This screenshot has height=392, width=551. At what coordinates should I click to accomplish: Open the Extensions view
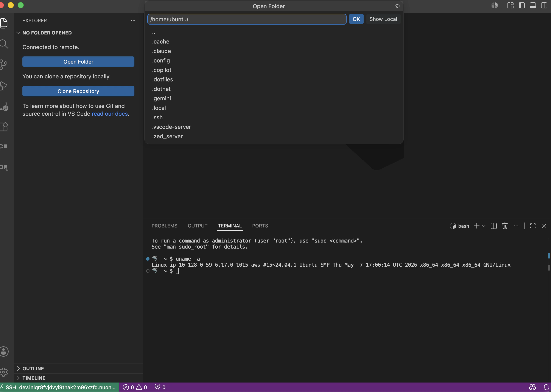pos(4,127)
